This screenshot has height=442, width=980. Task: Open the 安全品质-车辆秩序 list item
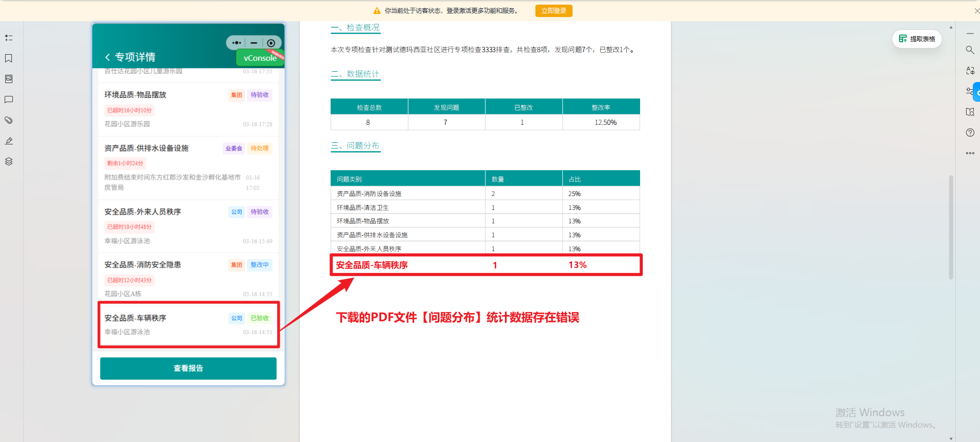pos(188,324)
